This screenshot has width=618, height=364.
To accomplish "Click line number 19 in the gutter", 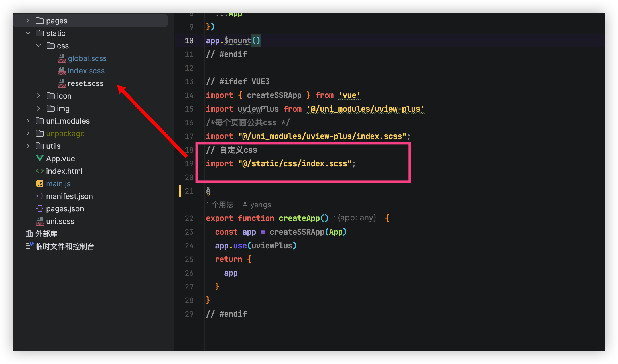I will (189, 164).
